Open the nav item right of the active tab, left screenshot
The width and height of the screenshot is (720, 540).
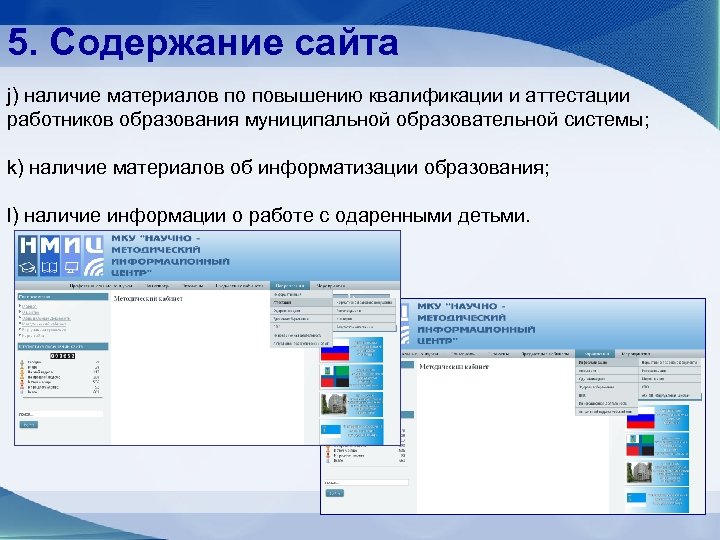point(331,286)
